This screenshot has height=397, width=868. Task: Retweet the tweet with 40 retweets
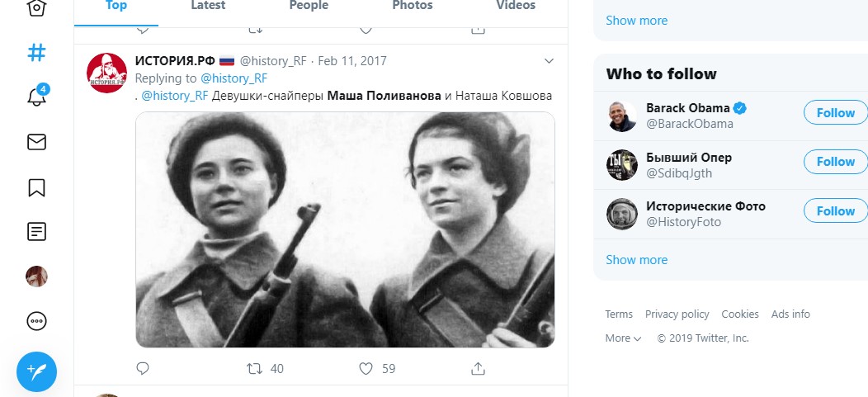(x=255, y=368)
